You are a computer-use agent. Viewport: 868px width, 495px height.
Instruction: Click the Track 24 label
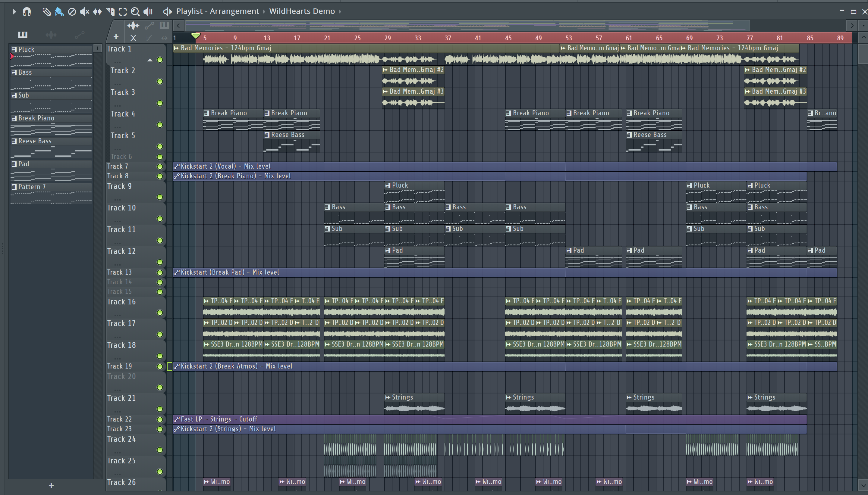click(x=121, y=439)
